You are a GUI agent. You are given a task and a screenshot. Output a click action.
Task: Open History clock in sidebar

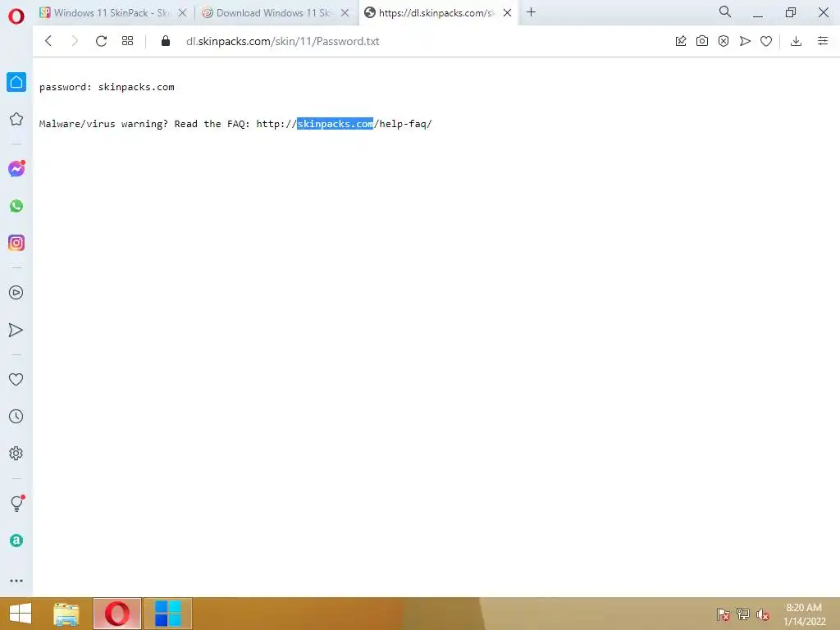click(16, 416)
